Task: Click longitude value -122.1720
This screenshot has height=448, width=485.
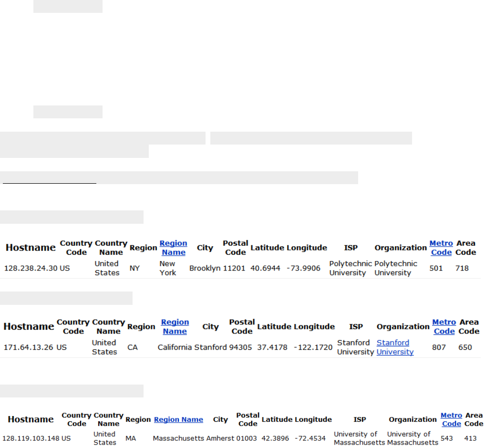Action: [x=313, y=347]
